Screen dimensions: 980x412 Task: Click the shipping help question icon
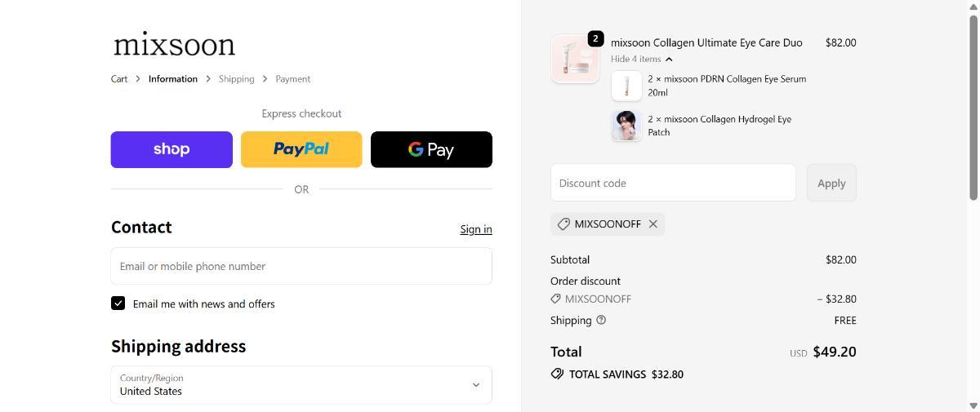[x=601, y=320]
